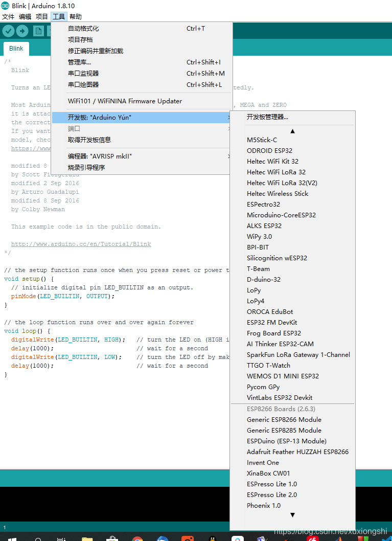This screenshot has height=541, width=392.
Task: Select WEMOS D1 MINI ESP32 board
Action: [x=293, y=376]
